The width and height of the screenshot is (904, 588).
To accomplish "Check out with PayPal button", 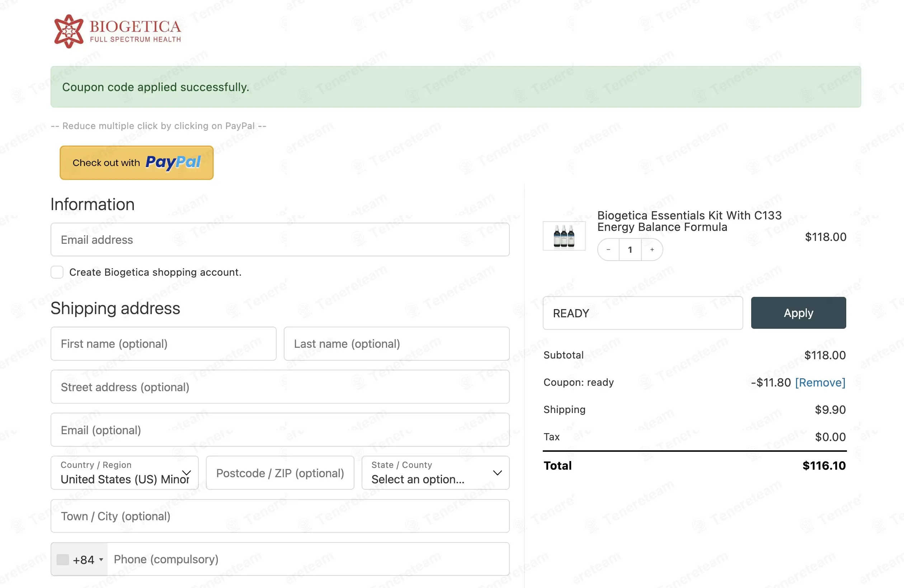I will pyautogui.click(x=137, y=162).
